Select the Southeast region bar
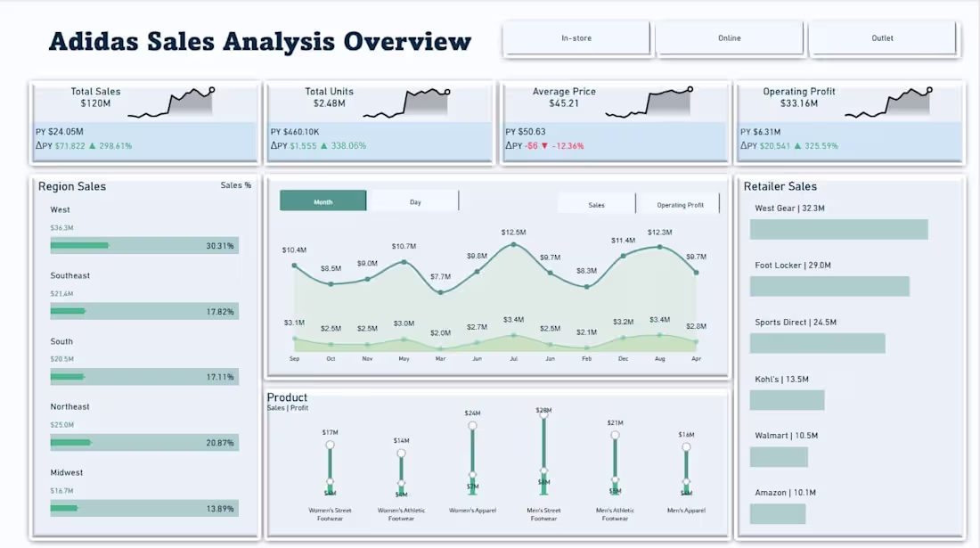980x548 pixels. pyautogui.click(x=145, y=311)
